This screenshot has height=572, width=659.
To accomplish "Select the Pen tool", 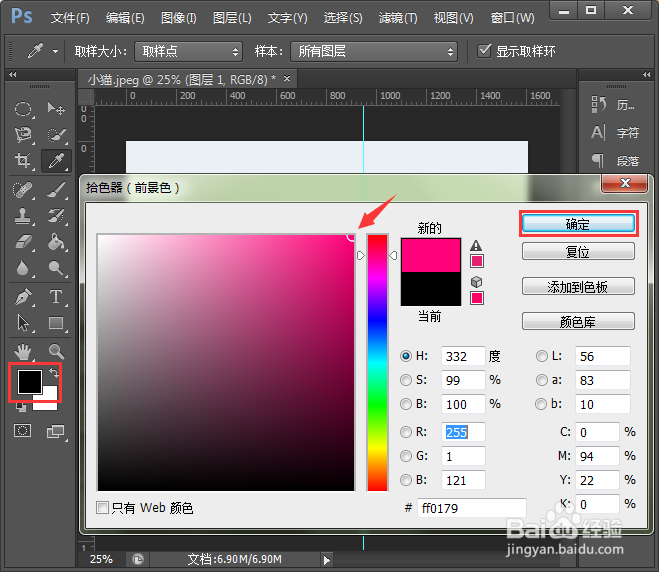I will coord(23,297).
